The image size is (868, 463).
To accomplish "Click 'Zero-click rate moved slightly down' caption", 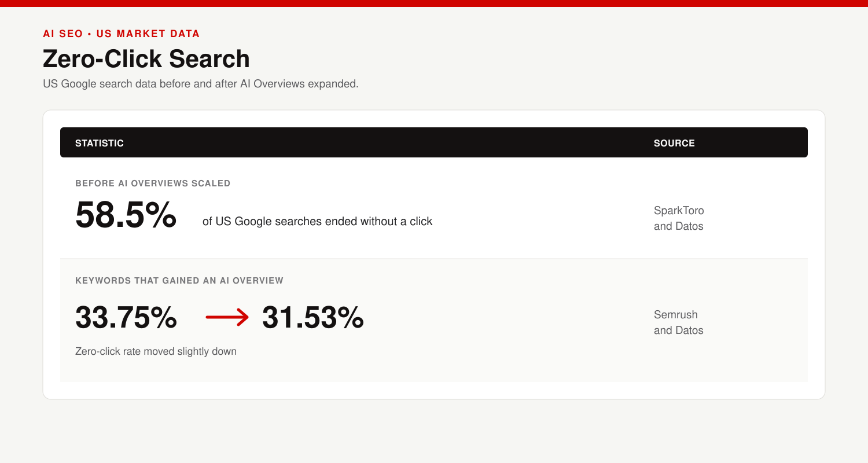I will click(x=156, y=351).
